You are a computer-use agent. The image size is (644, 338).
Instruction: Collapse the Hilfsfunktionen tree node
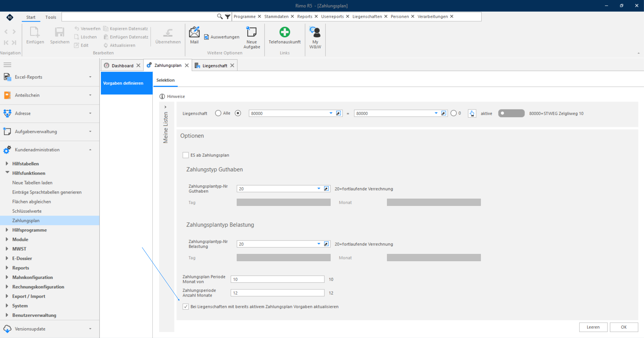coord(7,173)
